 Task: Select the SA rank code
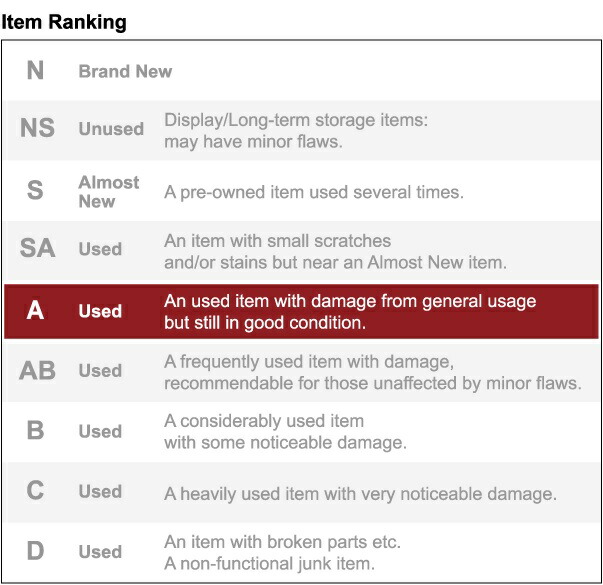37,249
